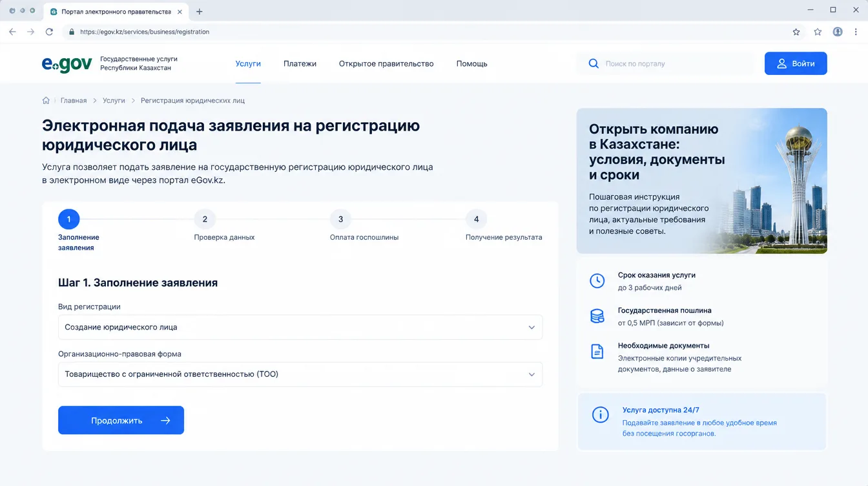Screen dimensions: 868x486
Task: Reload the page with the refresh icon
Action: pyautogui.click(x=49, y=32)
